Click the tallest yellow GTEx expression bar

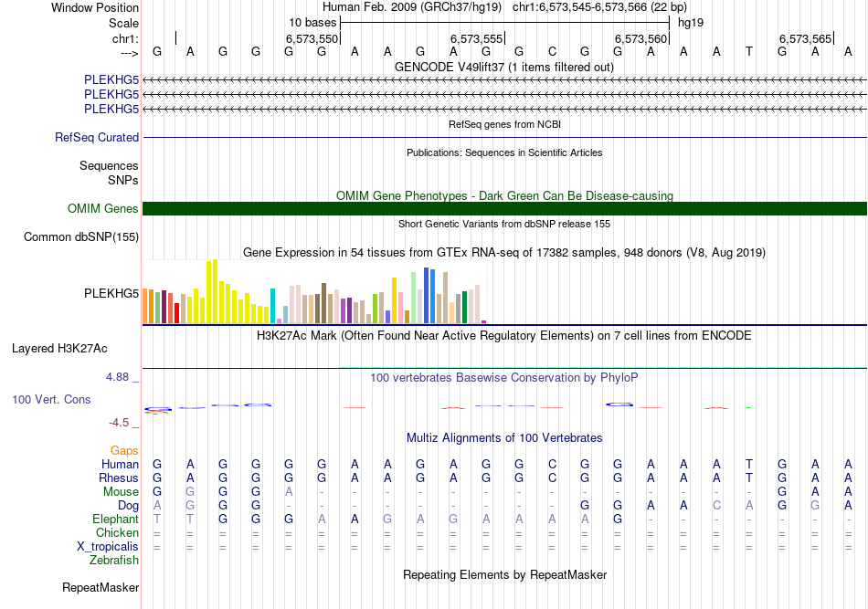[216, 291]
